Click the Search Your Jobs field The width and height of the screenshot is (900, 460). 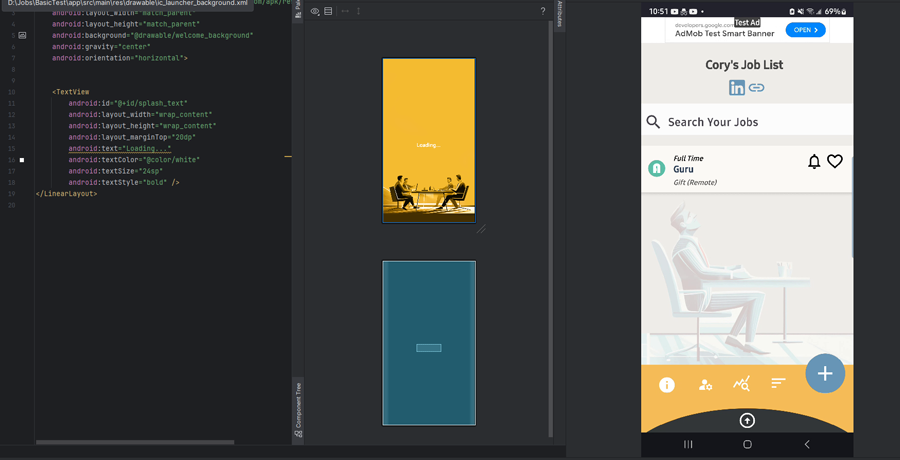click(747, 122)
